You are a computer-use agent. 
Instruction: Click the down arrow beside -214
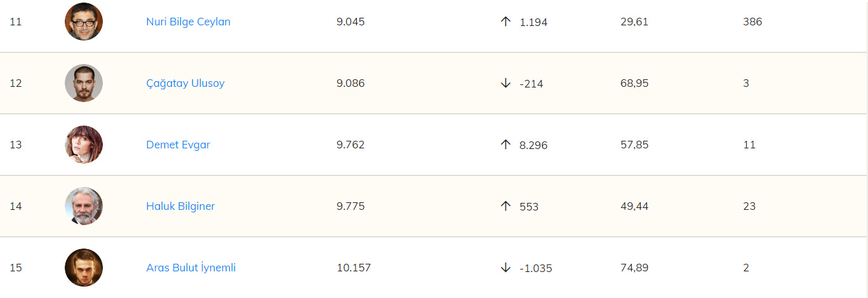(505, 83)
